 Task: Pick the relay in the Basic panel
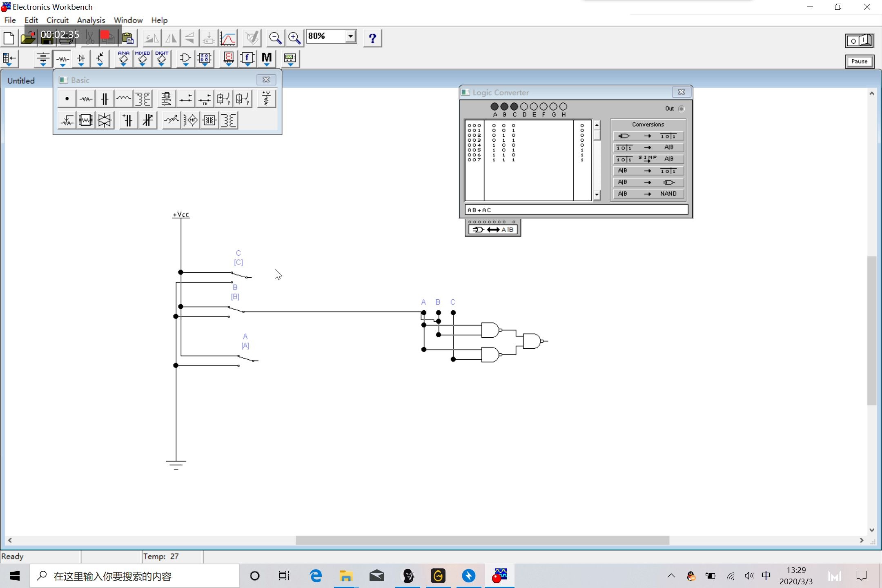click(x=166, y=99)
